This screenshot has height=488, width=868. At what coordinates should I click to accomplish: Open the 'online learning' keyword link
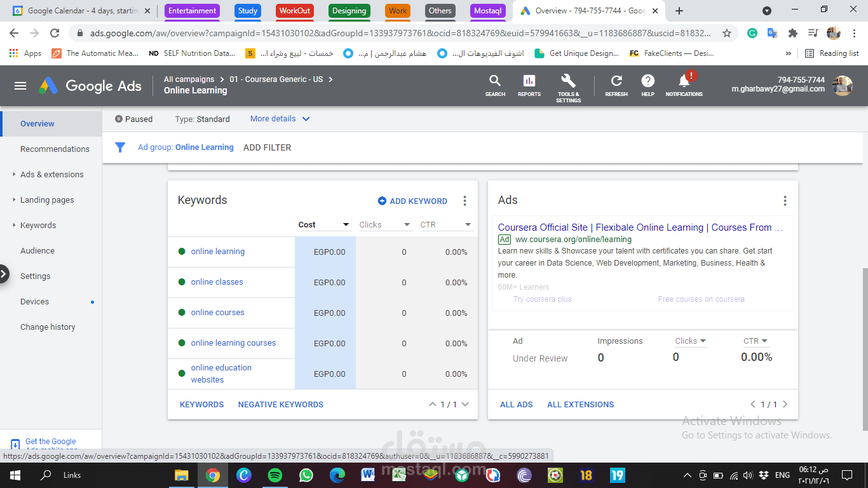coord(218,251)
